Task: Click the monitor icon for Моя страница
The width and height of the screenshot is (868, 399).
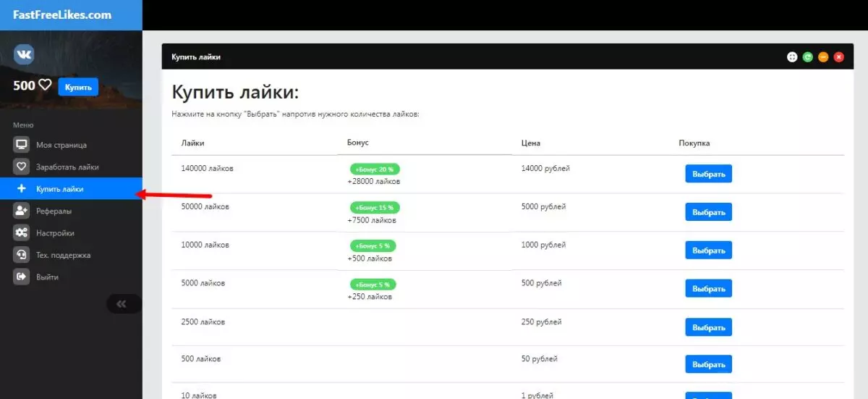Action: click(x=22, y=145)
